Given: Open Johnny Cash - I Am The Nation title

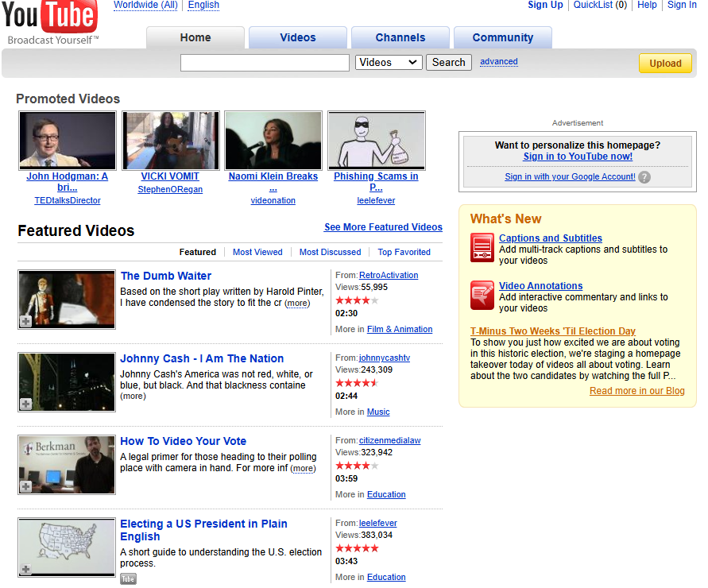Looking at the screenshot, I should click(x=202, y=358).
